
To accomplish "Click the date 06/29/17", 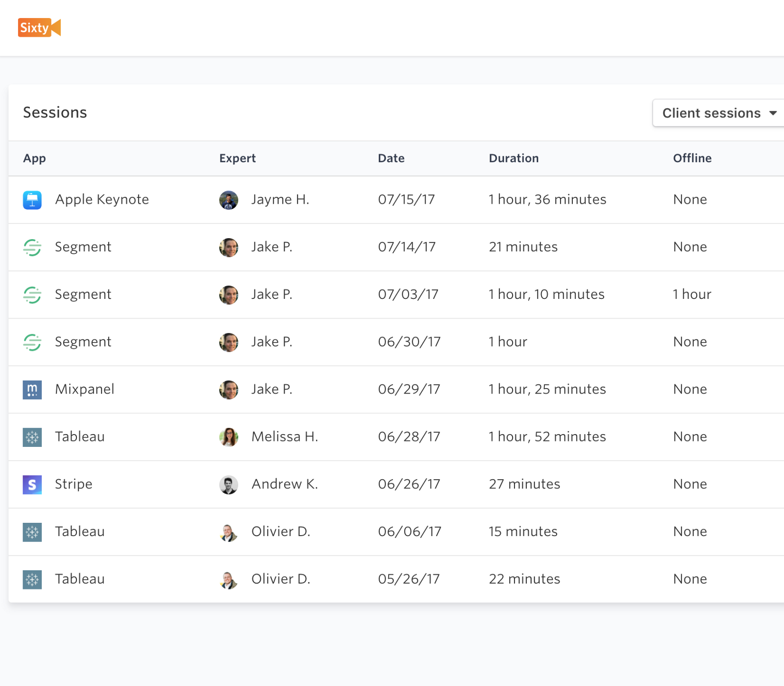I will (409, 389).
